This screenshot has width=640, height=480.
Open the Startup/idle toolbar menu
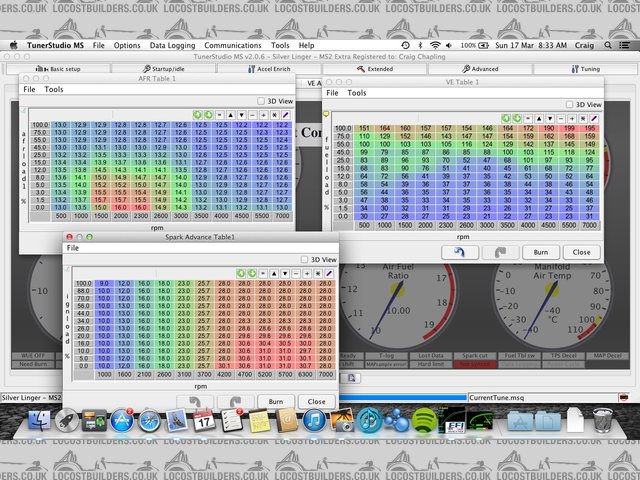(x=164, y=69)
